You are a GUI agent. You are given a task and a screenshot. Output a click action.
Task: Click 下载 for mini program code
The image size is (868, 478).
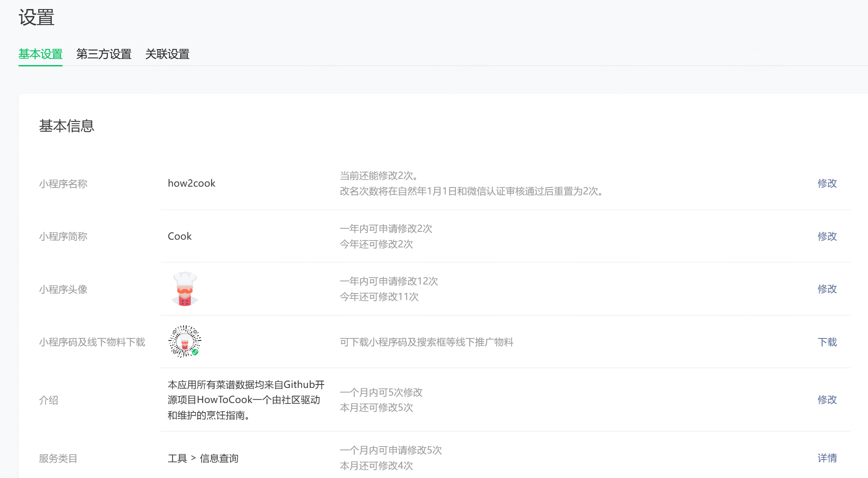[827, 342]
